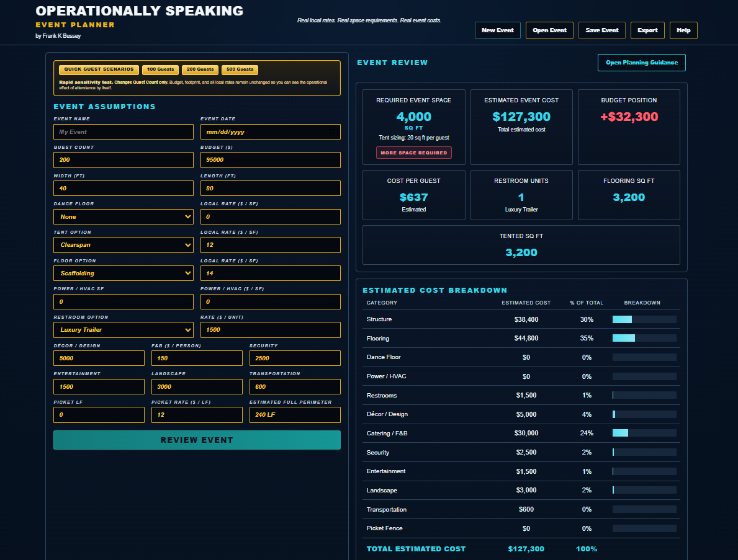This screenshot has height=560, width=738.
Task: Click the Total Estimated Cost label
Action: (x=416, y=549)
